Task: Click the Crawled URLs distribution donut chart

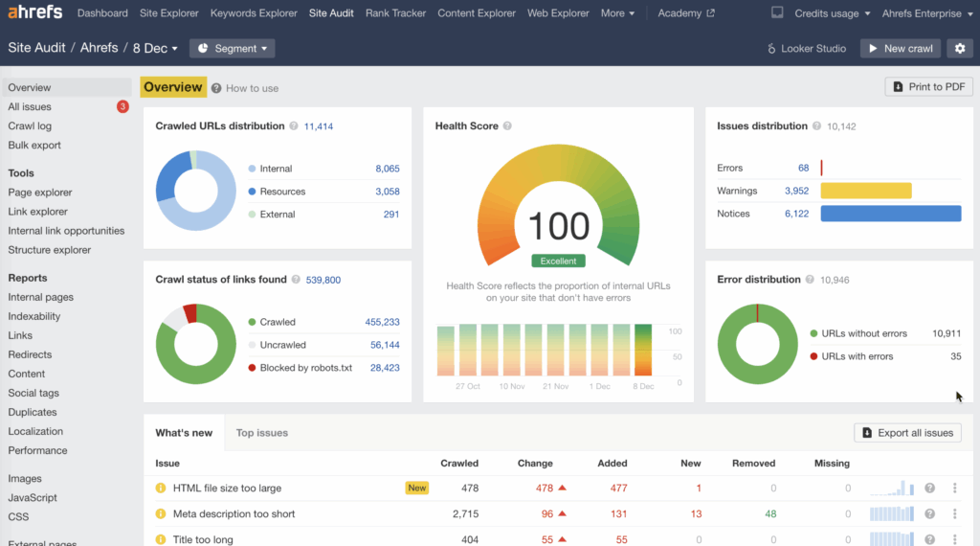Action: [195, 190]
